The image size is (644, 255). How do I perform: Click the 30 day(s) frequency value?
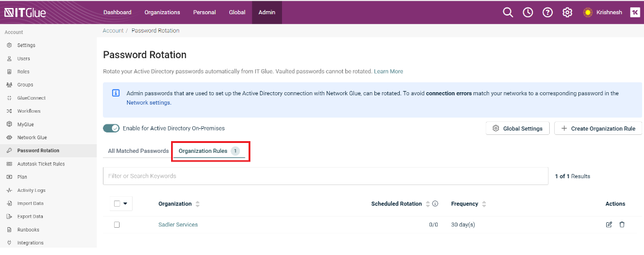(x=463, y=225)
